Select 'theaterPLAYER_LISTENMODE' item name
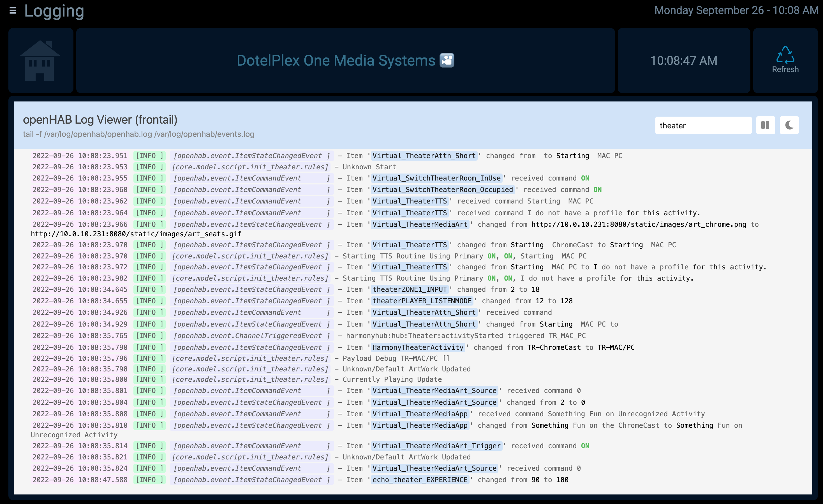The image size is (823, 504). coord(422,300)
